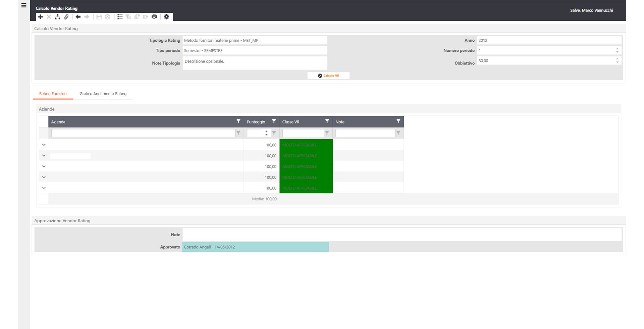This screenshot has height=329, width=644.
Task: Expand the third Aziende table row
Action: point(44,167)
